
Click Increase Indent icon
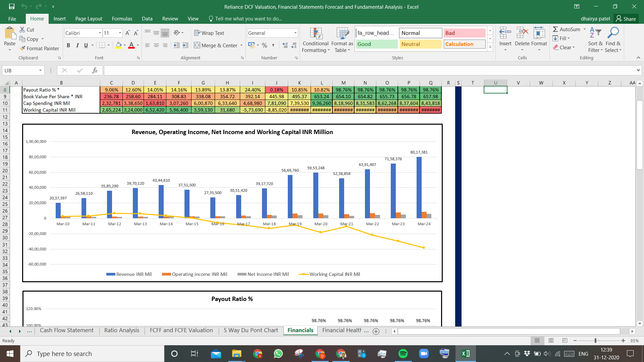pos(185,45)
